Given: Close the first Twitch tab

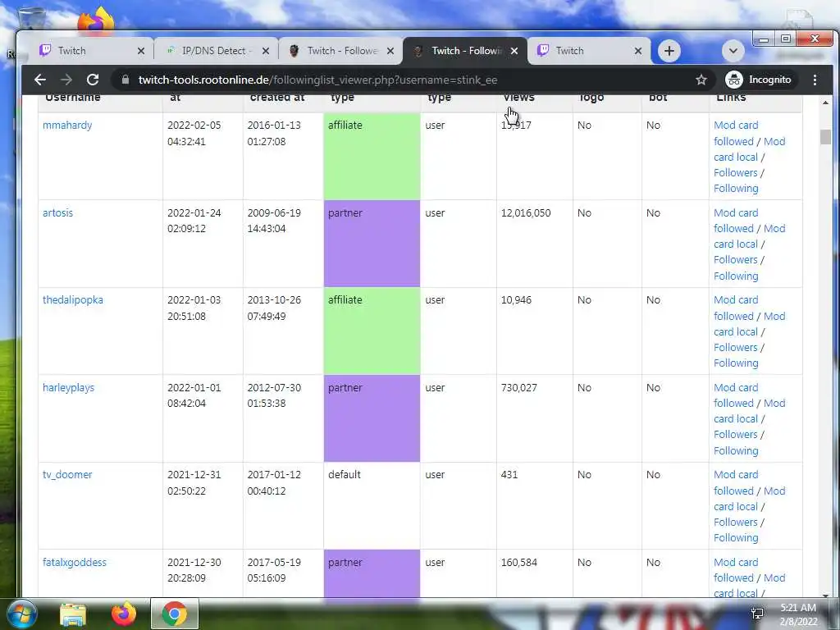Looking at the screenshot, I should coord(141,51).
